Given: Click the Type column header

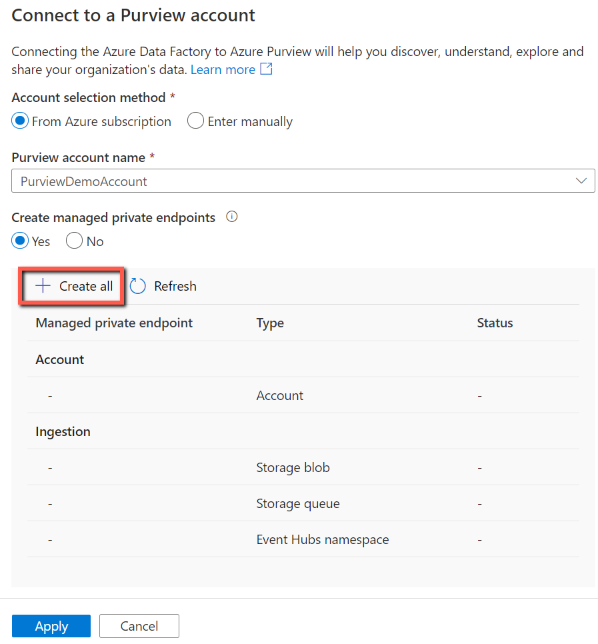Looking at the screenshot, I should pyautogui.click(x=270, y=323).
